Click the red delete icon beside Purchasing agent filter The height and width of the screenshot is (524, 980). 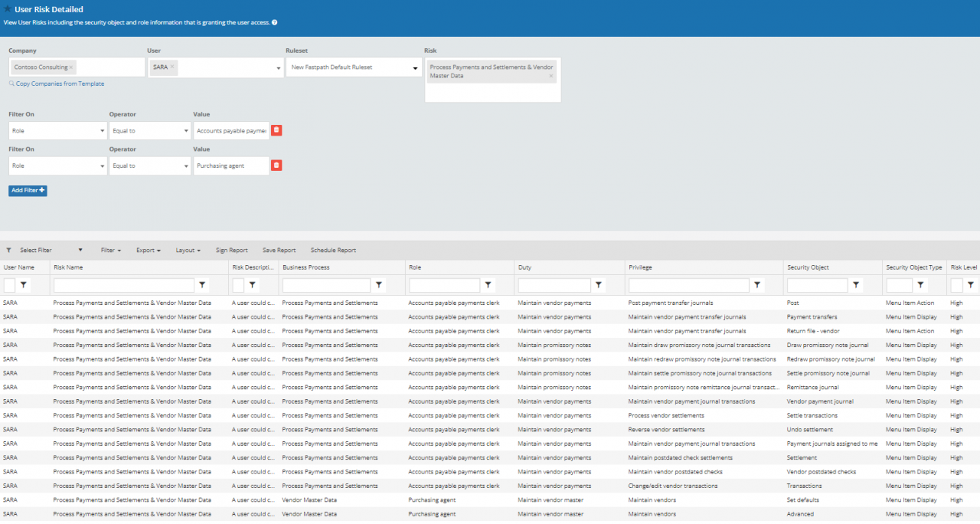pos(276,165)
